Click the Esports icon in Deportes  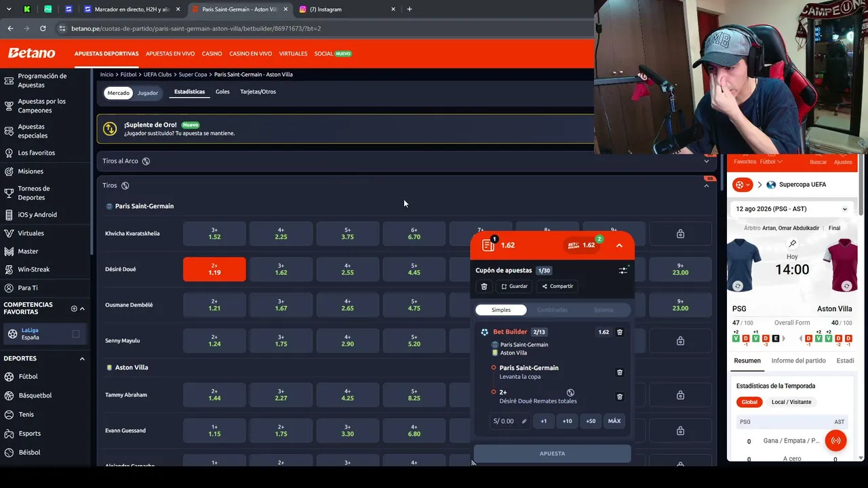(9, 434)
